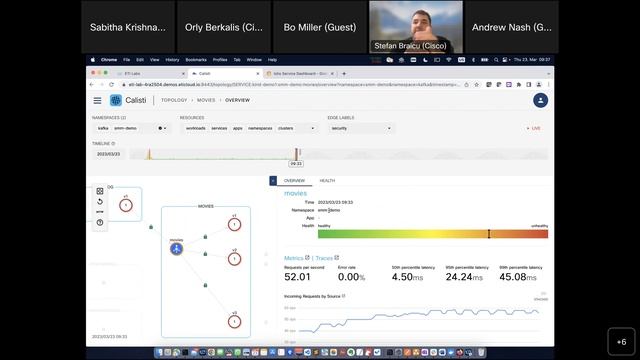Open the Traces link

tap(324, 258)
